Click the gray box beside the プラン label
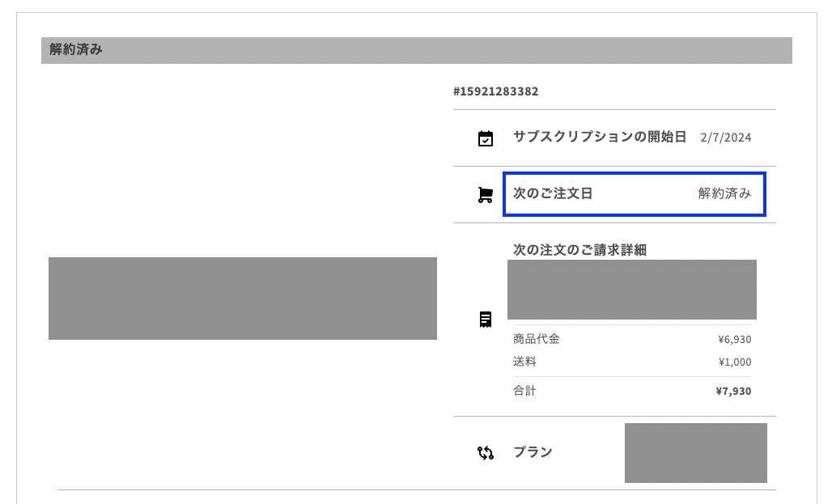The width and height of the screenshot is (832, 504). click(695, 453)
